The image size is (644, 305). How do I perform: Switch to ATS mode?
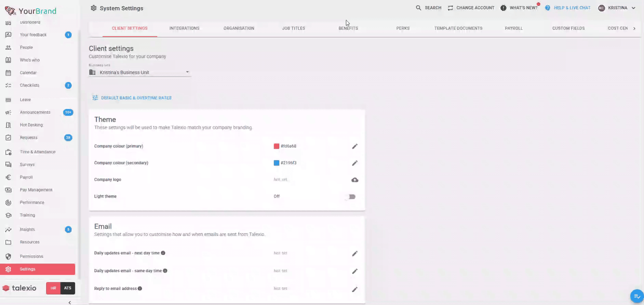(x=68, y=288)
